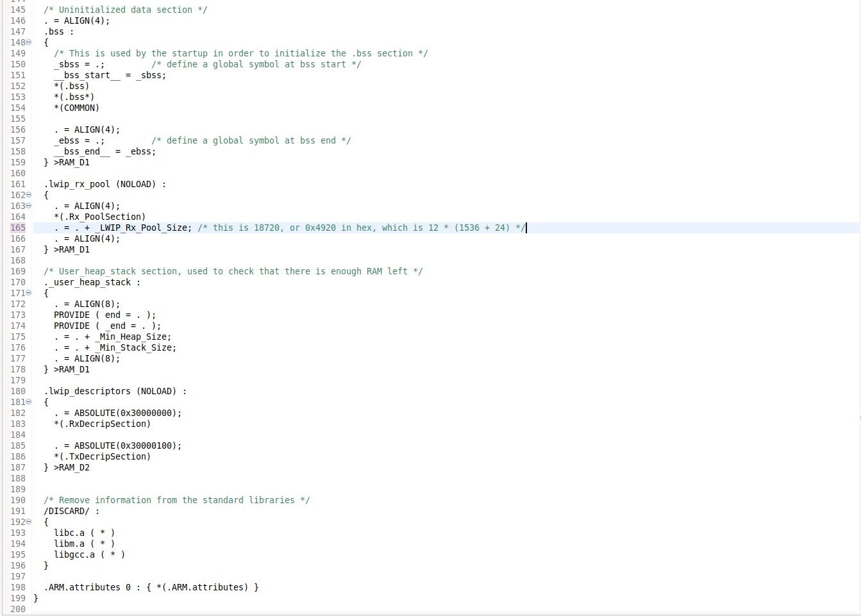Image resolution: width=861 pixels, height=616 pixels.
Task: Click '.lwip_descriptors (NOLOAD) :' header
Action: click(x=115, y=391)
